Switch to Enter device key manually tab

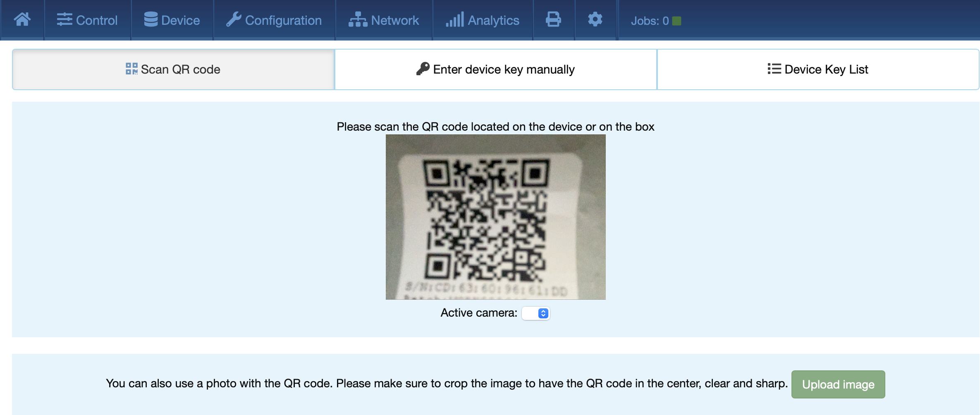pos(496,69)
